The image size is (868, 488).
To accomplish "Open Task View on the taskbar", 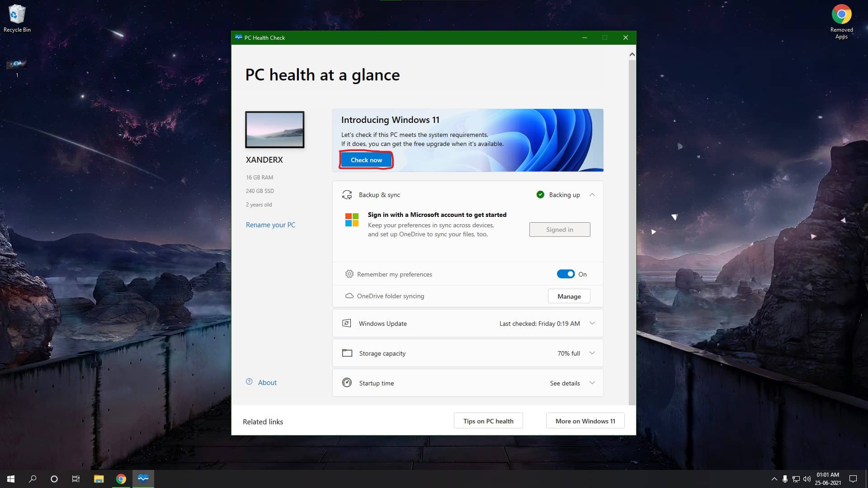I will pos(76,479).
